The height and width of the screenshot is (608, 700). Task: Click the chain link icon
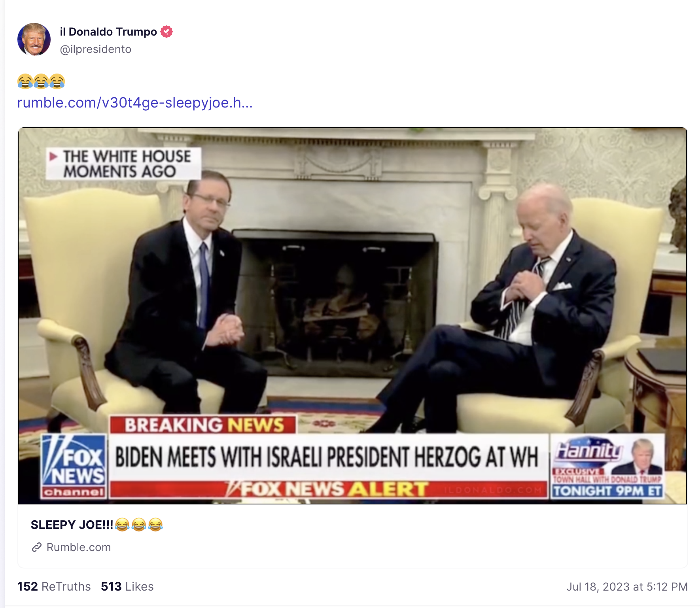(x=37, y=548)
